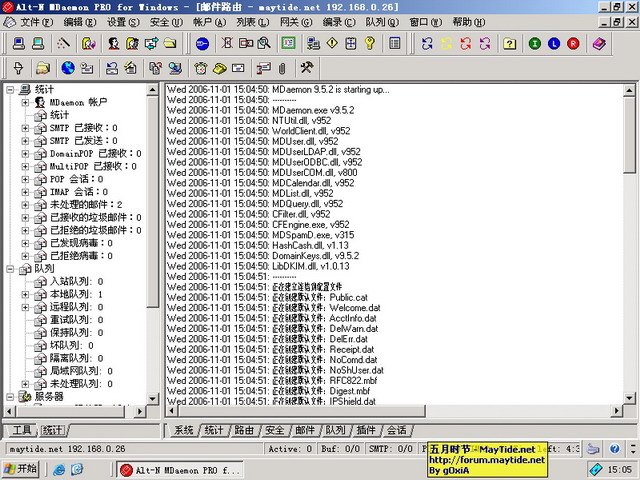Expand the 本地队列 tree node
Screen dimensions: 640x480
coord(26,295)
